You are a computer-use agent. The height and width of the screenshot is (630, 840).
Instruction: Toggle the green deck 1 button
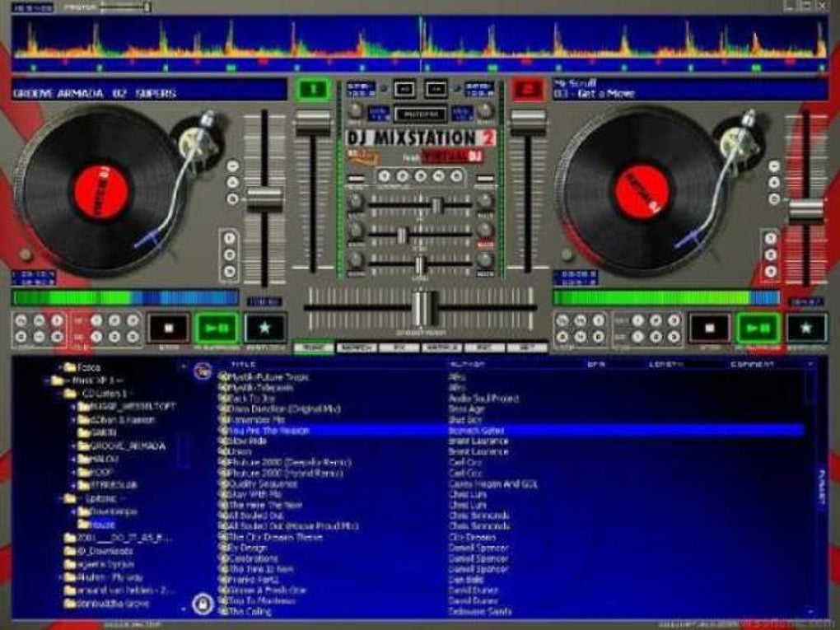313,90
